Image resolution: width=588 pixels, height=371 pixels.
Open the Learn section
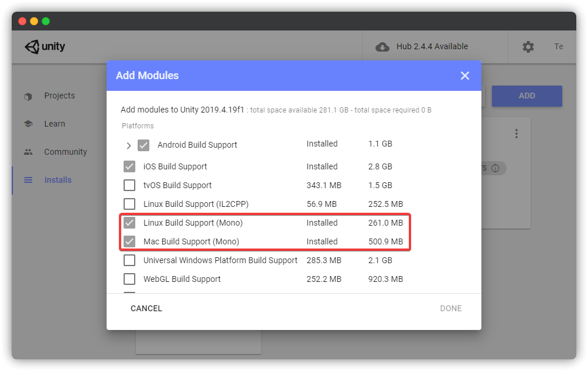[54, 124]
